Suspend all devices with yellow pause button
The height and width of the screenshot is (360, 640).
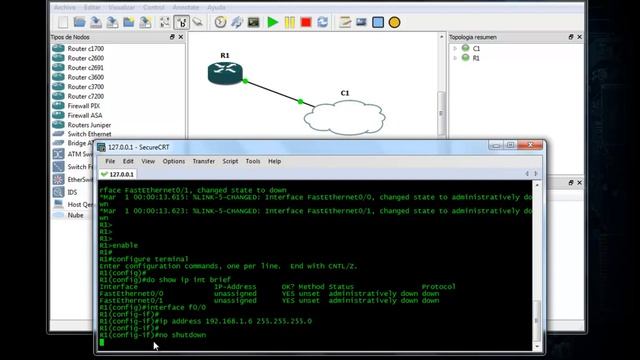pyautogui.click(x=290, y=22)
